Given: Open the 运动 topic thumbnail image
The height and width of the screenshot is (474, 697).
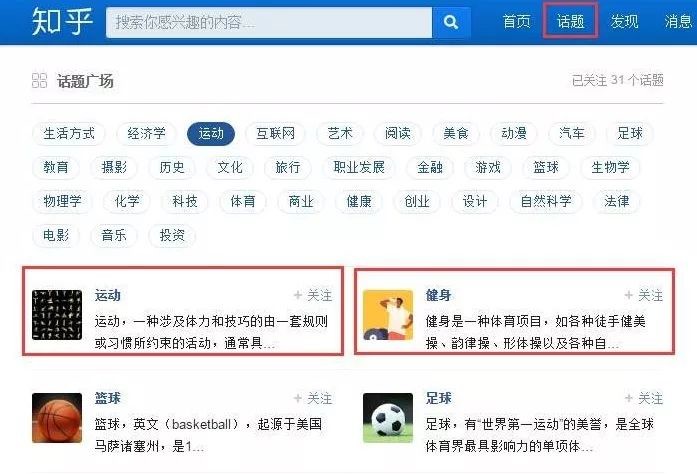Looking at the screenshot, I should coord(57,315).
